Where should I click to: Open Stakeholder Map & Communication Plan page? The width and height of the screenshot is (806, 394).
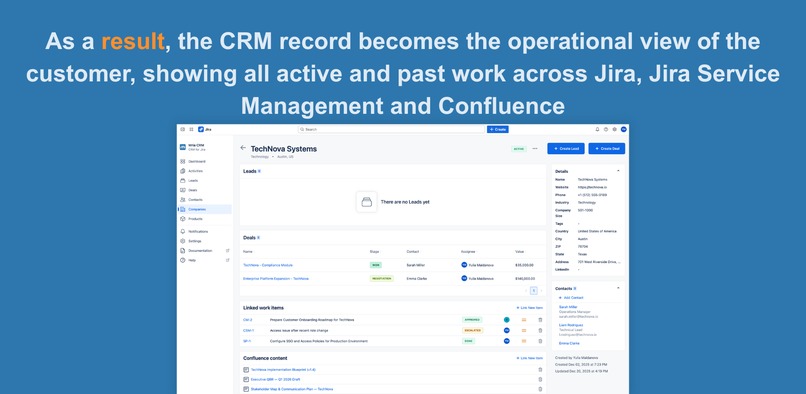pyautogui.click(x=291, y=389)
